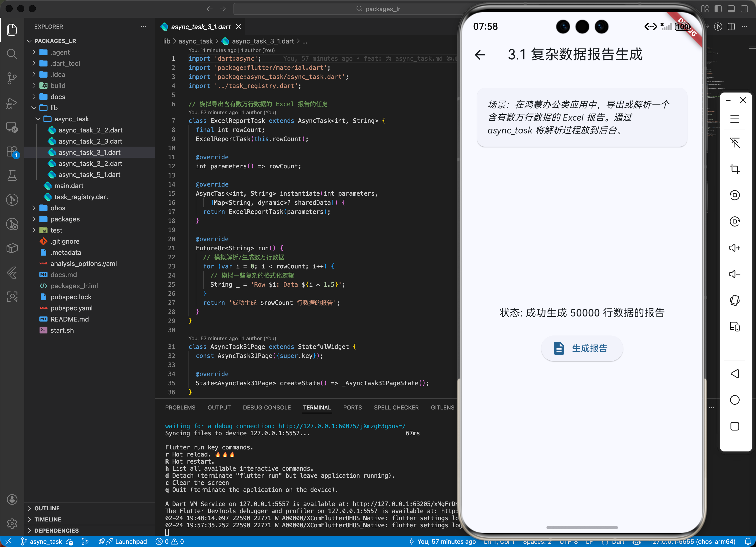Tap the 生成报告 button
This screenshot has height=547, width=756.
tap(581, 348)
